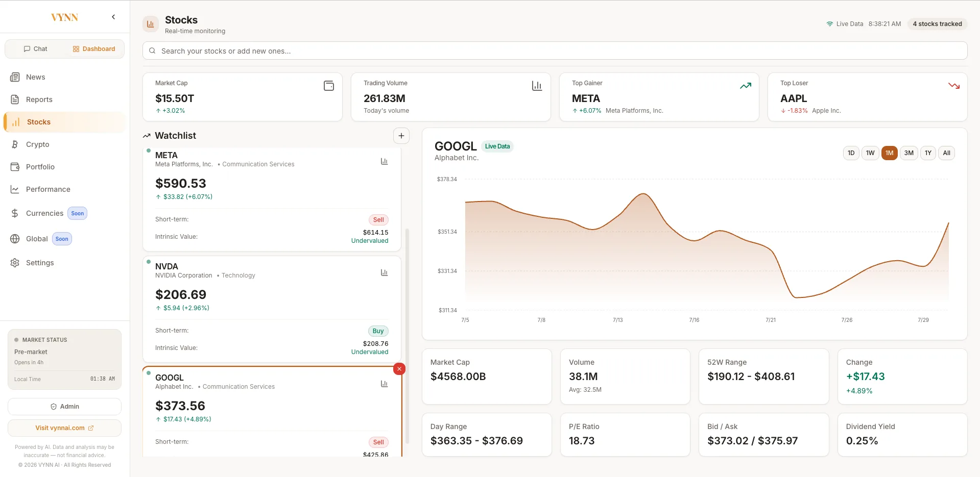
Task: Open the NVDA chart icon
Action: click(x=385, y=272)
